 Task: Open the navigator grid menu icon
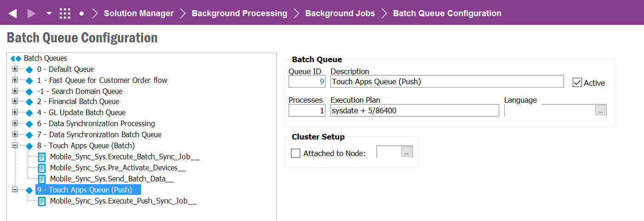click(x=65, y=13)
